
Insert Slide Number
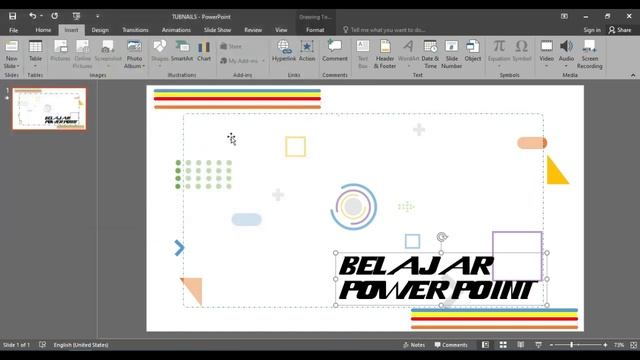[x=451, y=54]
